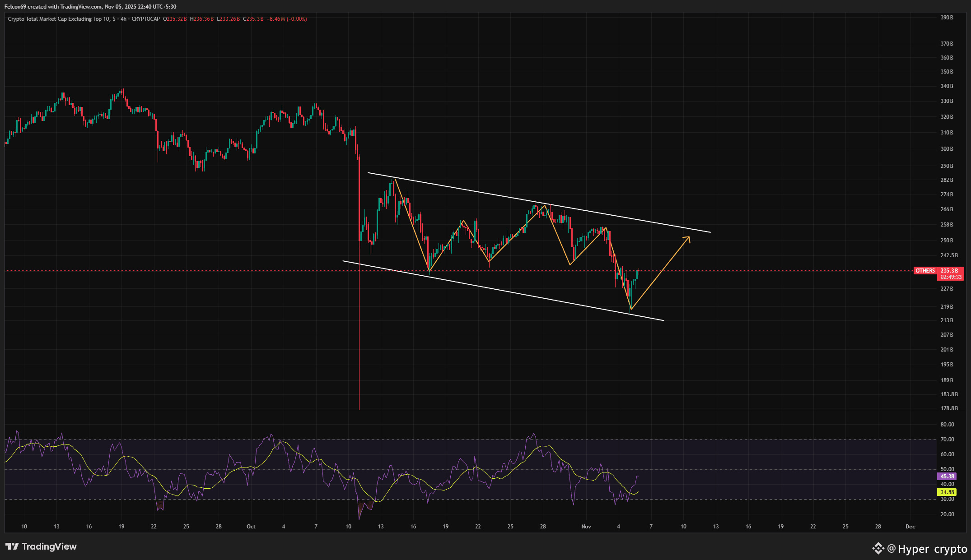971x560 pixels.
Task: Click the red OTHERS symbol price tag
Action: 925,271
